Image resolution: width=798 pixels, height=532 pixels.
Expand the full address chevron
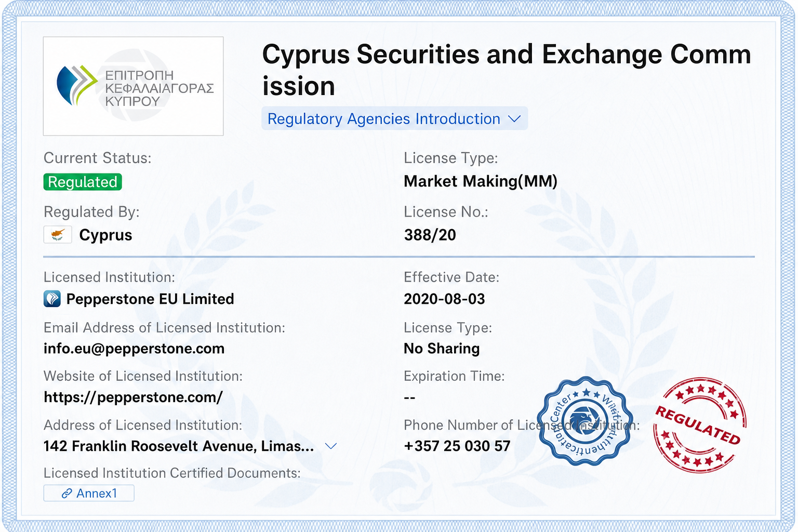[x=331, y=446]
